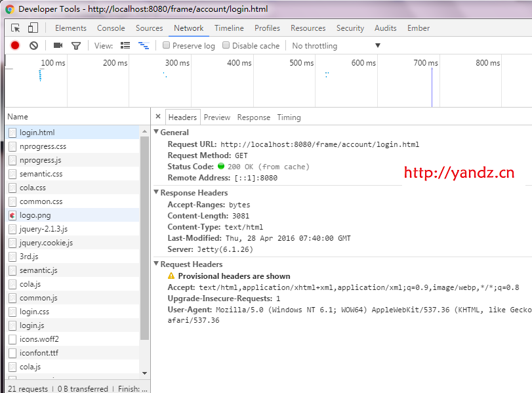This screenshot has height=393, width=532.
Task: Enable the Preserve log checkbox
Action: pyautogui.click(x=166, y=45)
